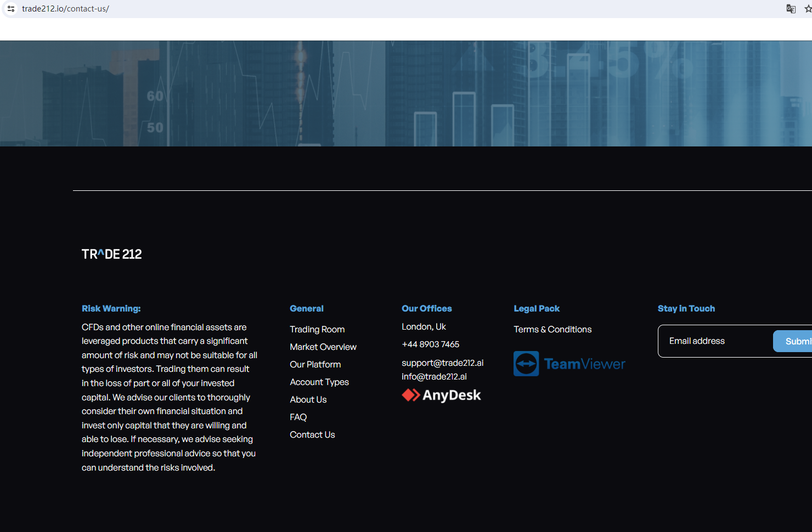Click the AnyDesk logo
The height and width of the screenshot is (532, 812).
tap(441, 395)
